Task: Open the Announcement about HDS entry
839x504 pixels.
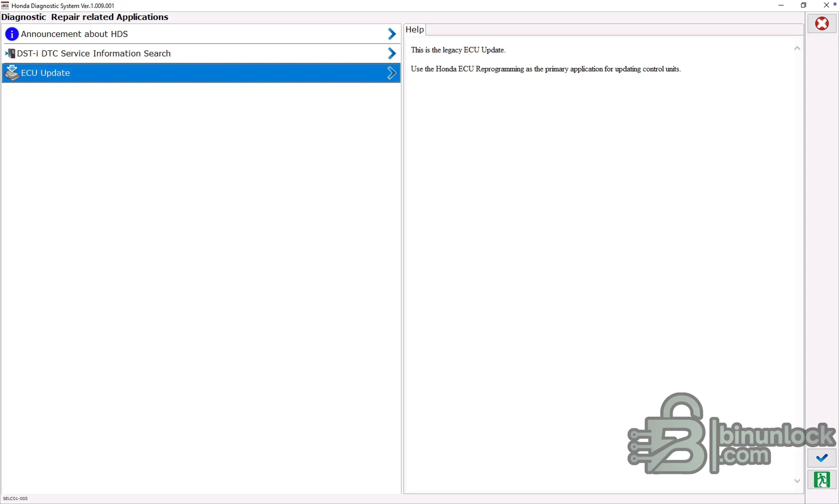Action: pyautogui.click(x=201, y=34)
